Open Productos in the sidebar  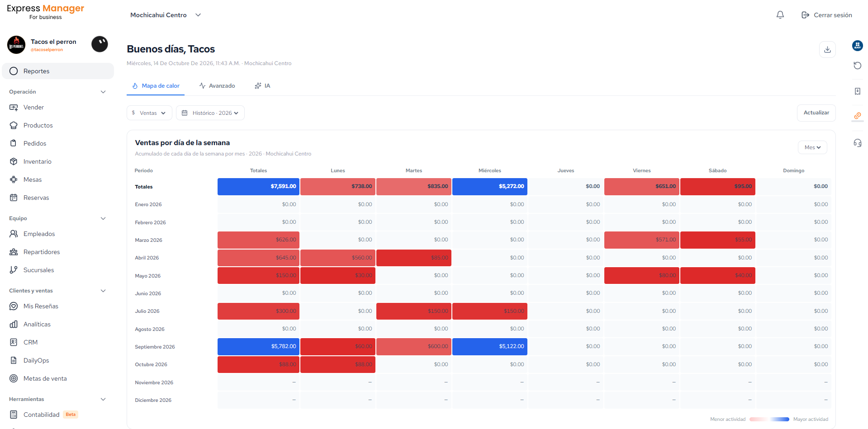tap(58, 125)
